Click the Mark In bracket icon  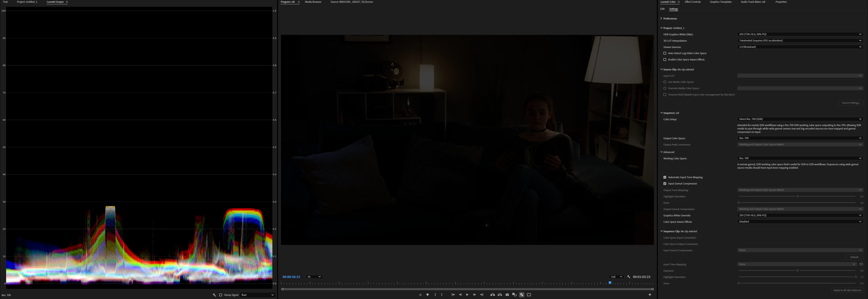point(435,295)
